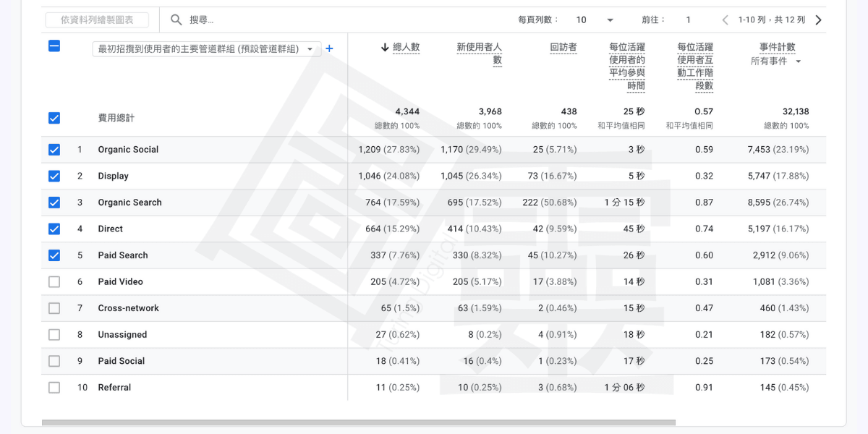This screenshot has width=868, height=434.
Task: Toggle the select-all header checkbox
Action: coord(54,46)
